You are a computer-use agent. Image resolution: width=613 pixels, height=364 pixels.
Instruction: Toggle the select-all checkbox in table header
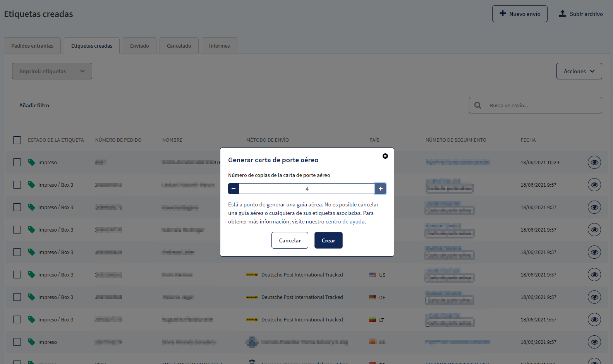coord(17,140)
